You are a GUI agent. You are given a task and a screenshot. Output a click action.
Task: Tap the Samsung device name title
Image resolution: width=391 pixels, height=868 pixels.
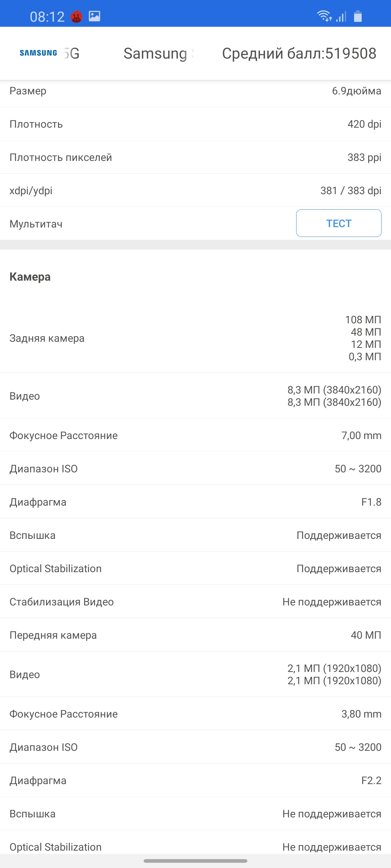pyautogui.click(x=158, y=54)
